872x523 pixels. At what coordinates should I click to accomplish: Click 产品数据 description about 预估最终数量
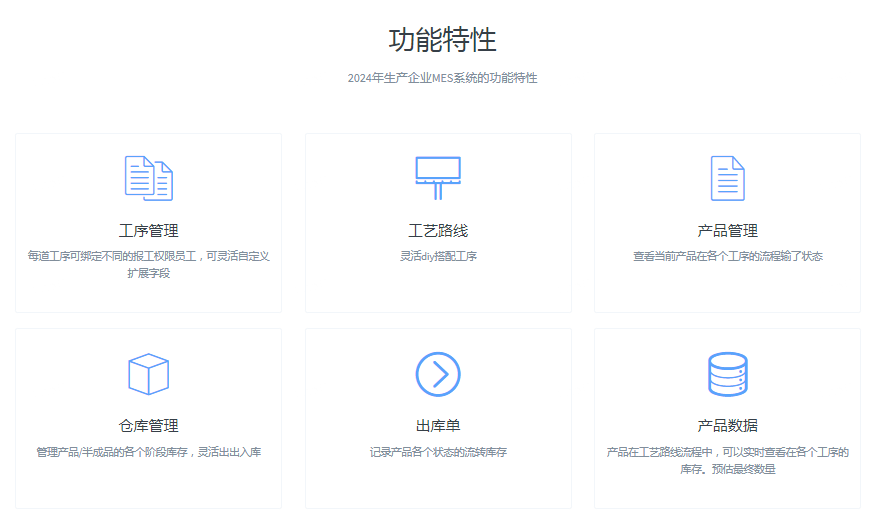pyautogui.click(x=727, y=460)
